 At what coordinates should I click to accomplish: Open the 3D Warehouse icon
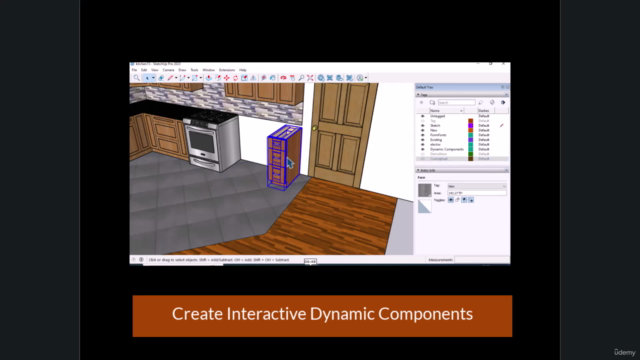tap(321, 78)
